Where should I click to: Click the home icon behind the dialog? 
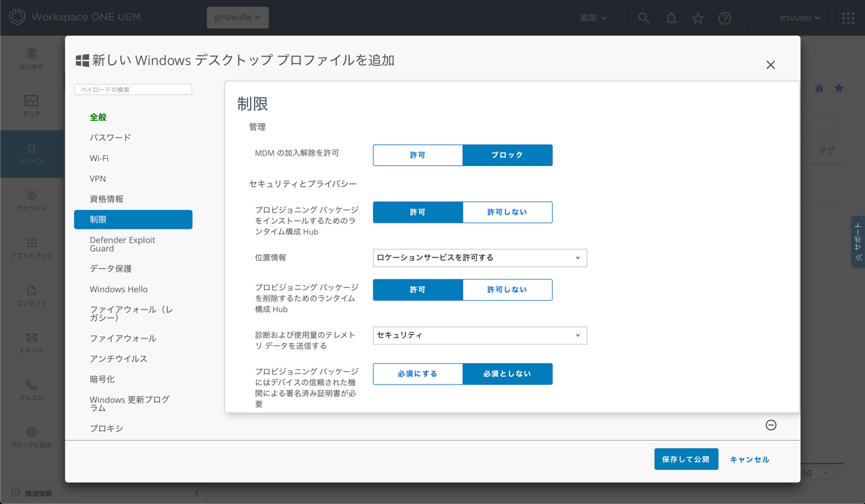[819, 89]
